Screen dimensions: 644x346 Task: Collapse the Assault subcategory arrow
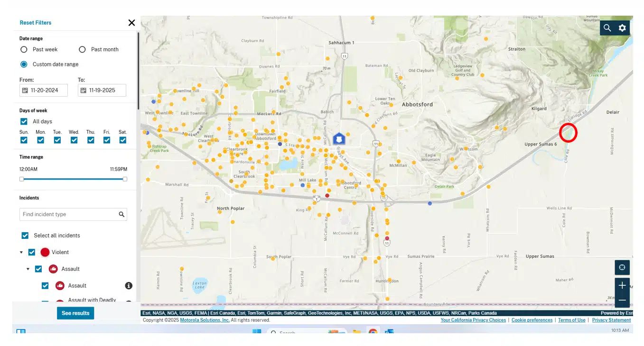28,269
